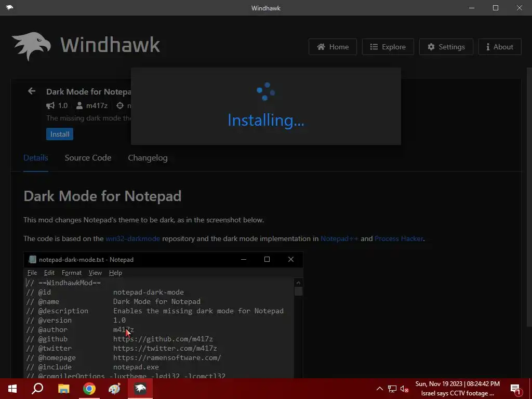Image resolution: width=532 pixels, height=399 pixels.
Task: Click the Installing... status text
Action: pos(265,120)
